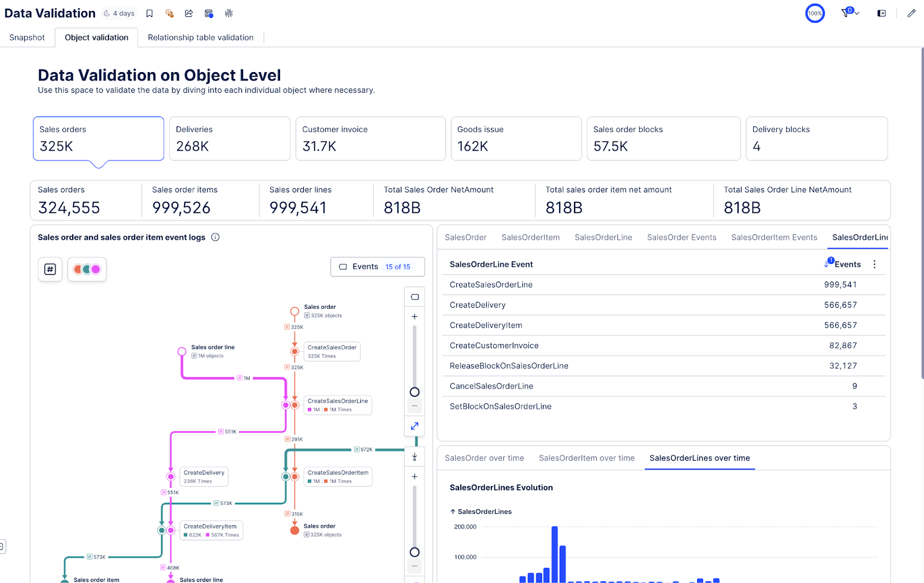The width and height of the screenshot is (924, 583).
Task: Open the filter dropdown in the header
Action: 850,13
